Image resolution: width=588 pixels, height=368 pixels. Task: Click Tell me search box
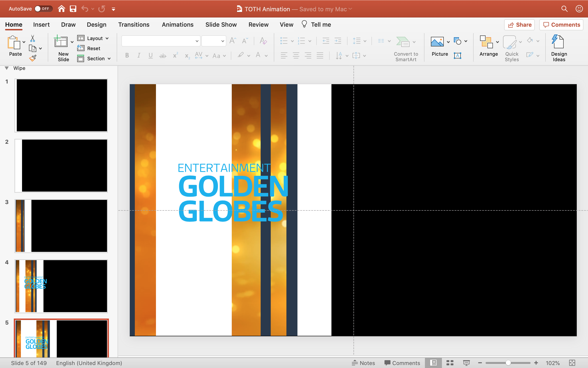tap(316, 25)
